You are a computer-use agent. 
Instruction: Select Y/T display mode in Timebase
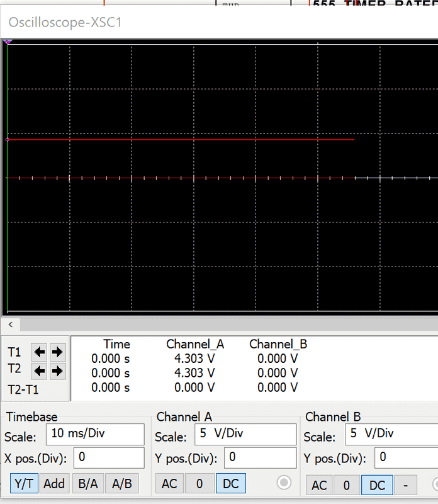(x=23, y=484)
